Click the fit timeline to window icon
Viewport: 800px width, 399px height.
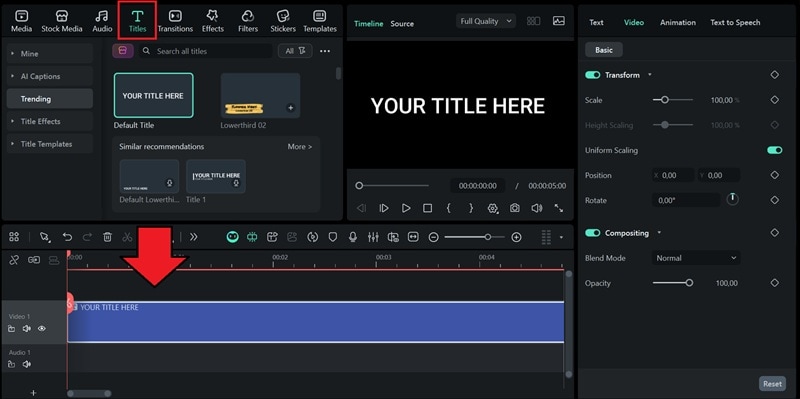click(x=413, y=237)
